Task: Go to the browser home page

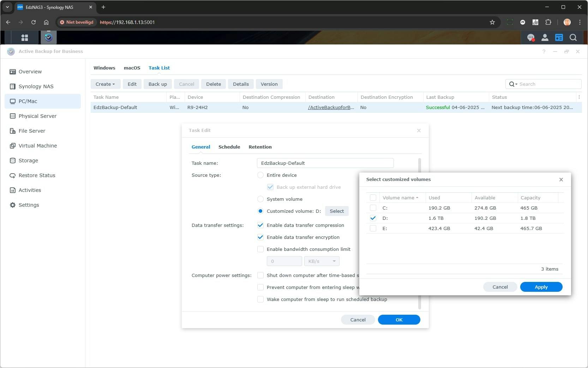Action: [46, 22]
